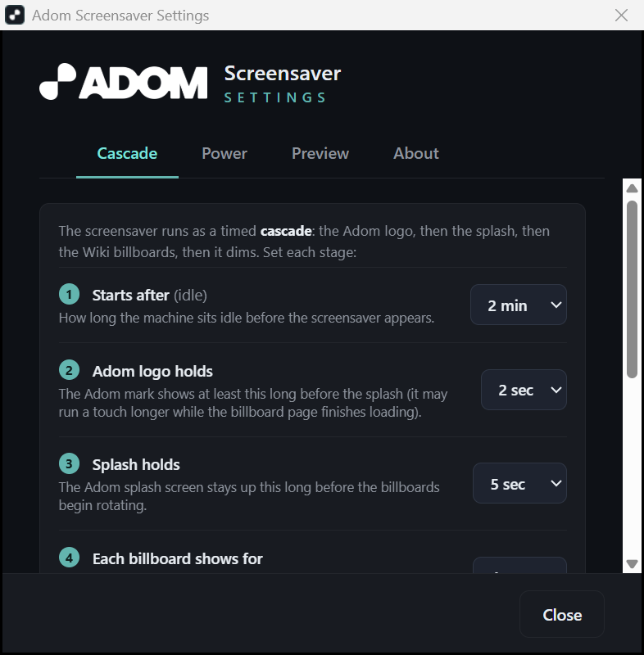644x655 pixels.
Task: Click the 'Adom logo holds' heading
Action: (x=152, y=372)
